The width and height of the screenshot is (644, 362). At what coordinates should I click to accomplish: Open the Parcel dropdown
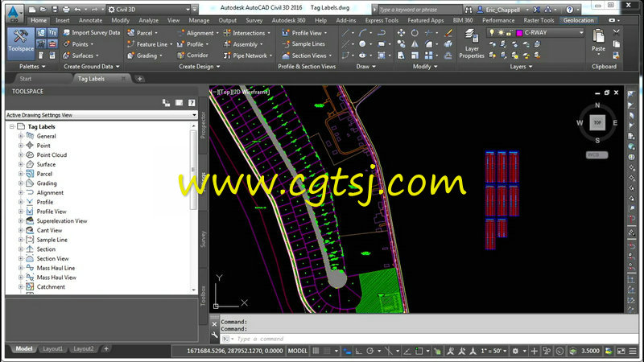pyautogui.click(x=142, y=33)
